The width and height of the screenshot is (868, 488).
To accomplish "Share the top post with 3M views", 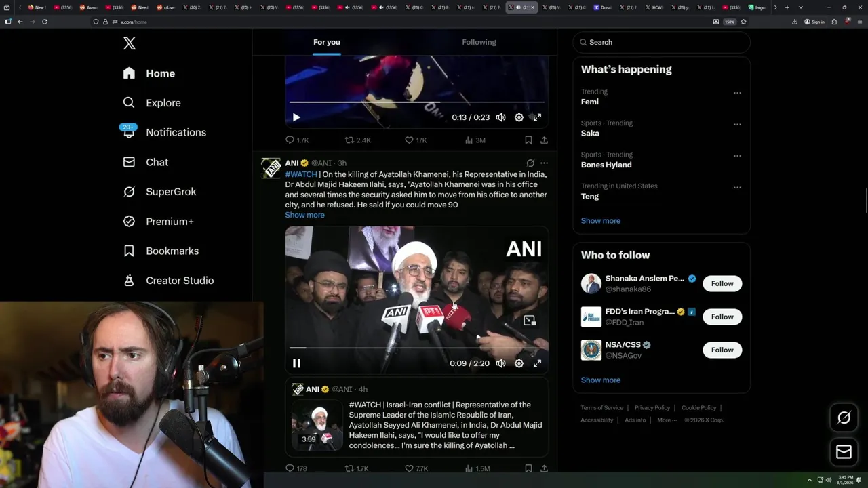I will [544, 140].
